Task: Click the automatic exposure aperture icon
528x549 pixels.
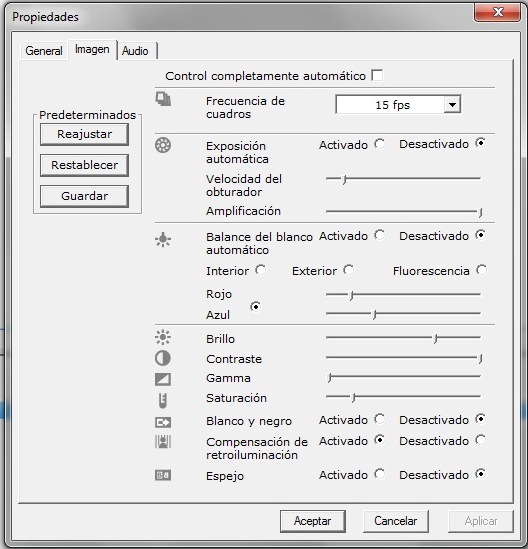Action: pyautogui.click(x=163, y=145)
